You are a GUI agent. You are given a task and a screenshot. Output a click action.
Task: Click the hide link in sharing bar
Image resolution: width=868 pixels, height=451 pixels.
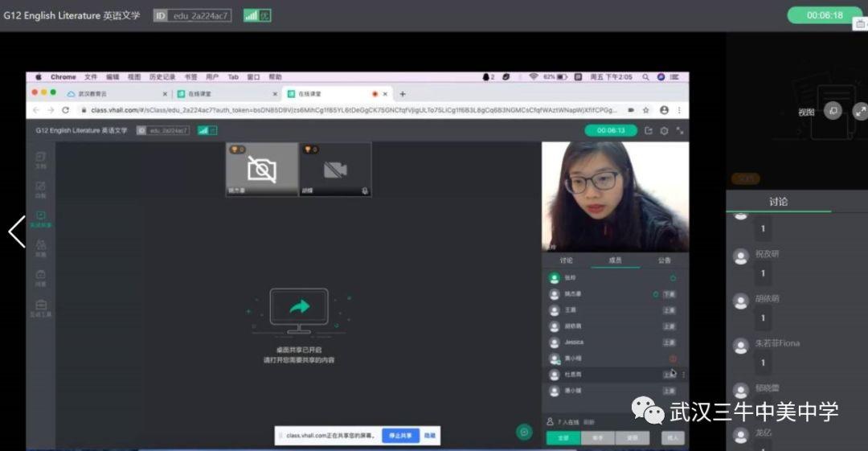pyautogui.click(x=429, y=436)
